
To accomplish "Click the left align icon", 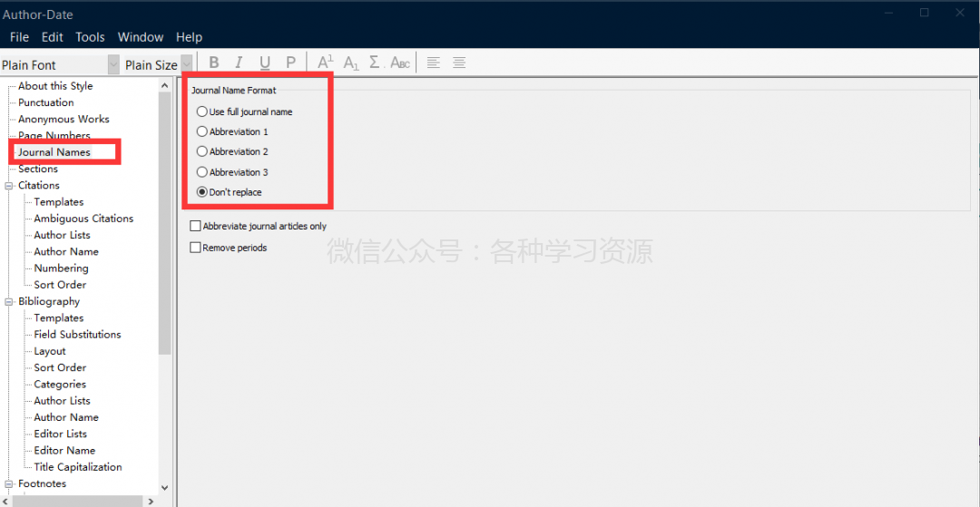I will (433, 63).
